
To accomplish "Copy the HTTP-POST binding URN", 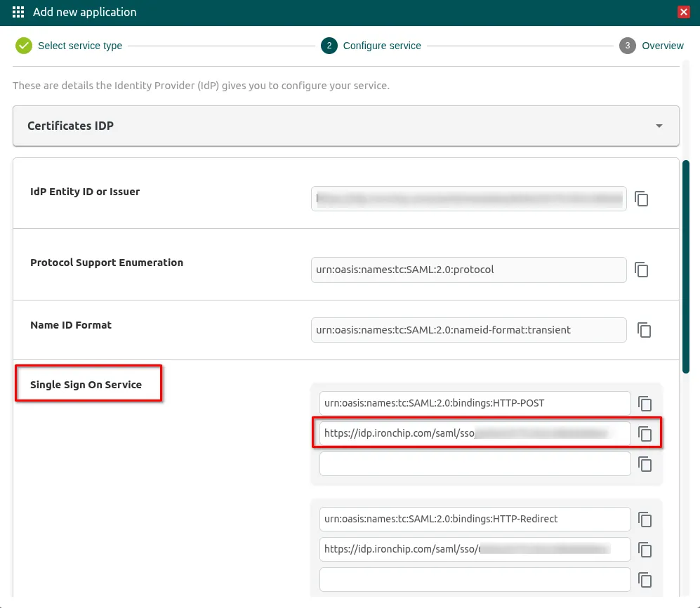I will point(645,403).
